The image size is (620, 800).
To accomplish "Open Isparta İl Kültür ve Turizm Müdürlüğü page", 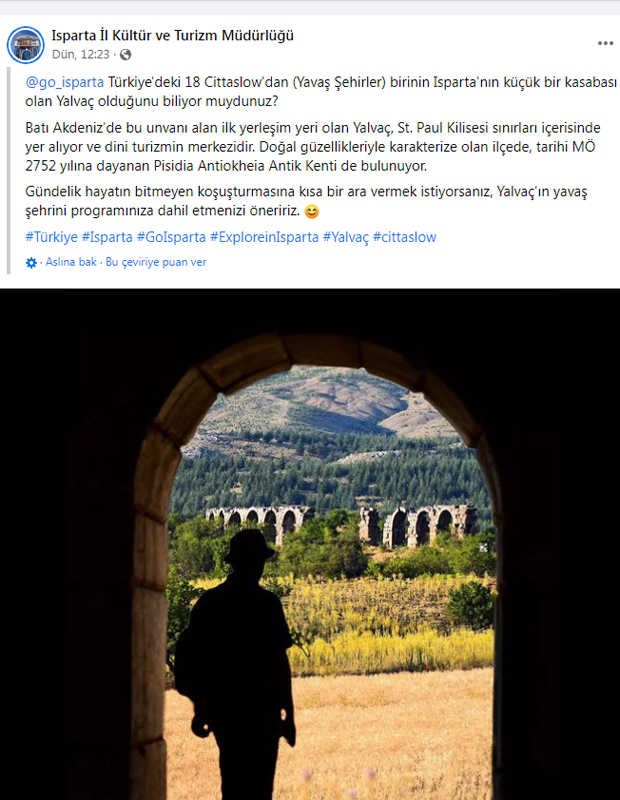I will [172, 35].
